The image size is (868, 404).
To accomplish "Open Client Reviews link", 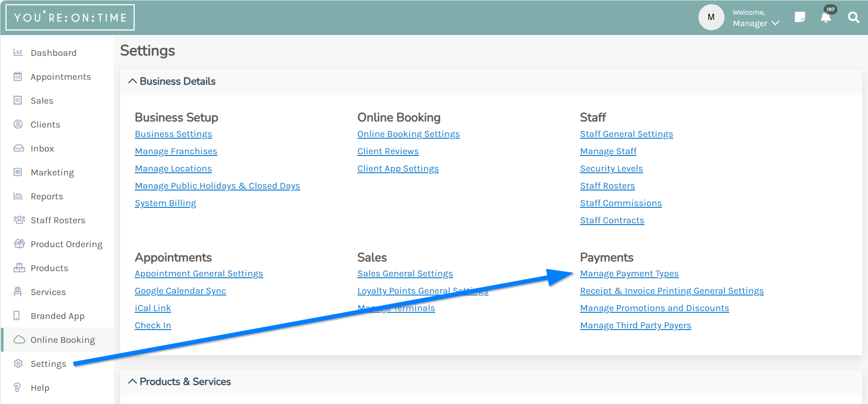I will click(388, 151).
